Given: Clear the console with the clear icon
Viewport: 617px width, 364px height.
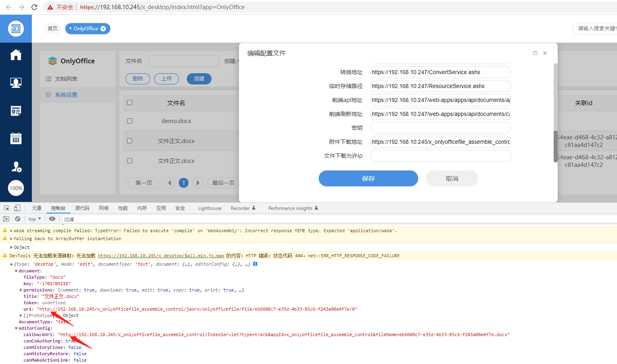Looking at the screenshot, I should (x=18, y=219).
